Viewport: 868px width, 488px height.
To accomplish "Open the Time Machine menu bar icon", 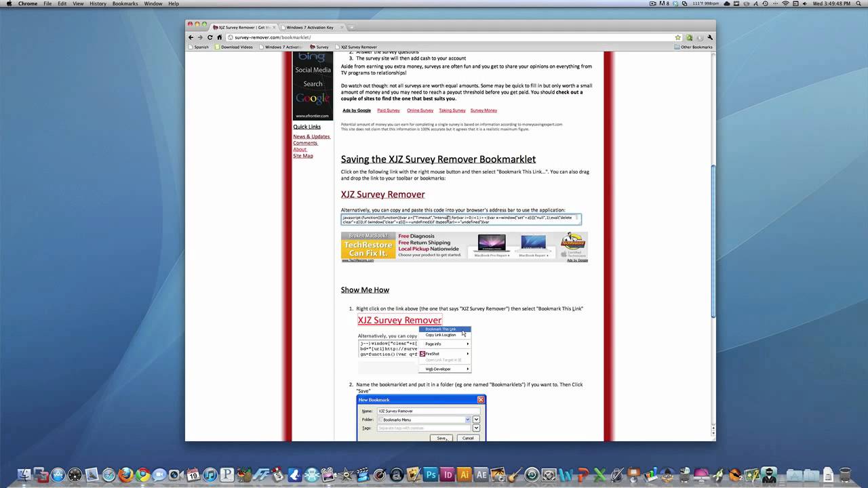I will (x=765, y=3).
